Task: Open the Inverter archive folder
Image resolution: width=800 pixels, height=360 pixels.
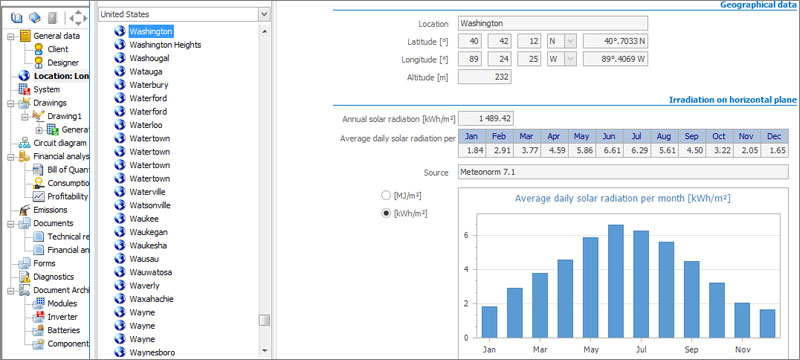Action: point(62,317)
